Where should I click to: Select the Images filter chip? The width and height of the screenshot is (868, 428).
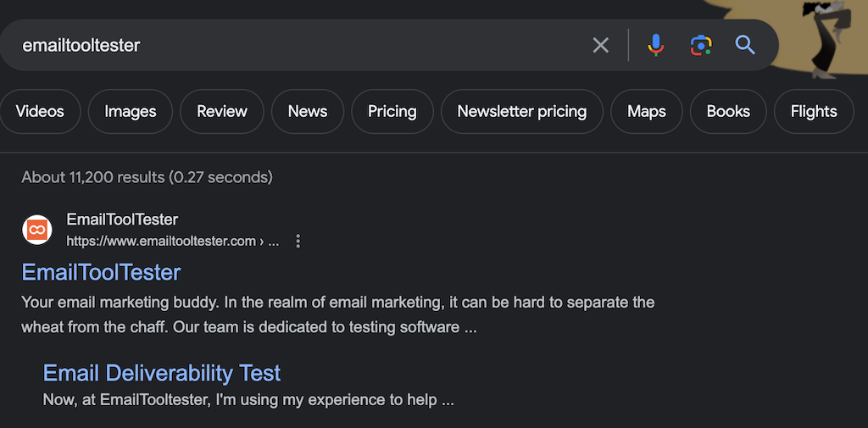(130, 111)
